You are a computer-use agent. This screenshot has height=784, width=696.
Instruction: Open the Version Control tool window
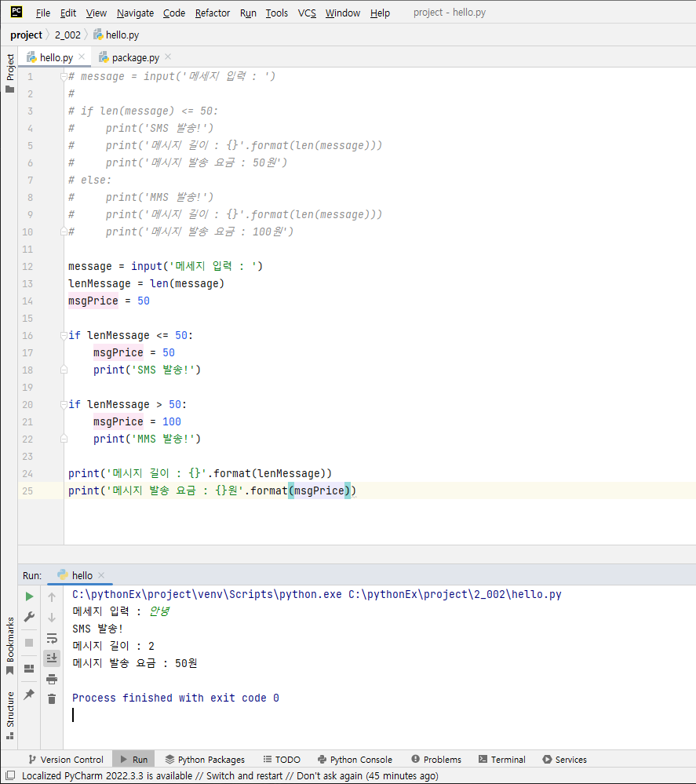click(x=66, y=759)
